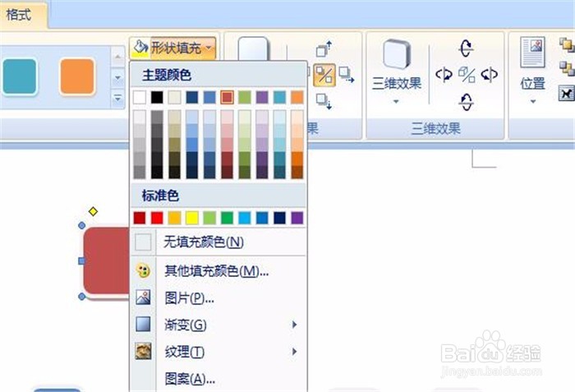Choose orange theme color swatch

coord(297,97)
